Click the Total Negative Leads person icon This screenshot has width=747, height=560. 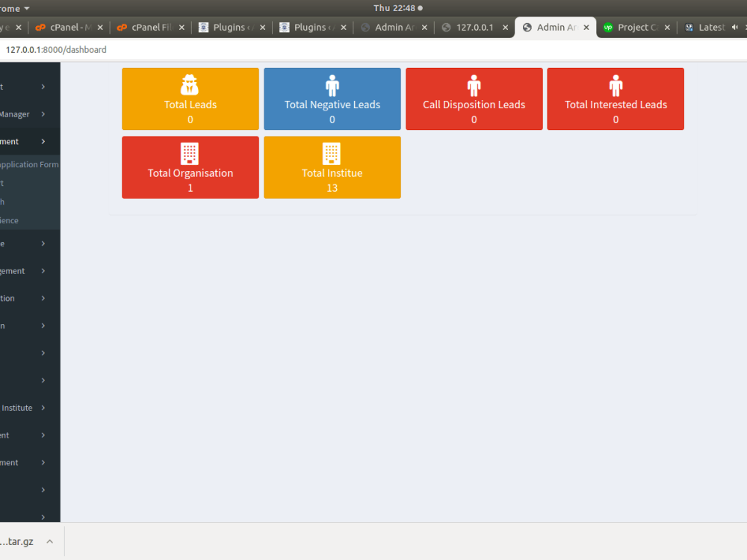pyautogui.click(x=332, y=84)
